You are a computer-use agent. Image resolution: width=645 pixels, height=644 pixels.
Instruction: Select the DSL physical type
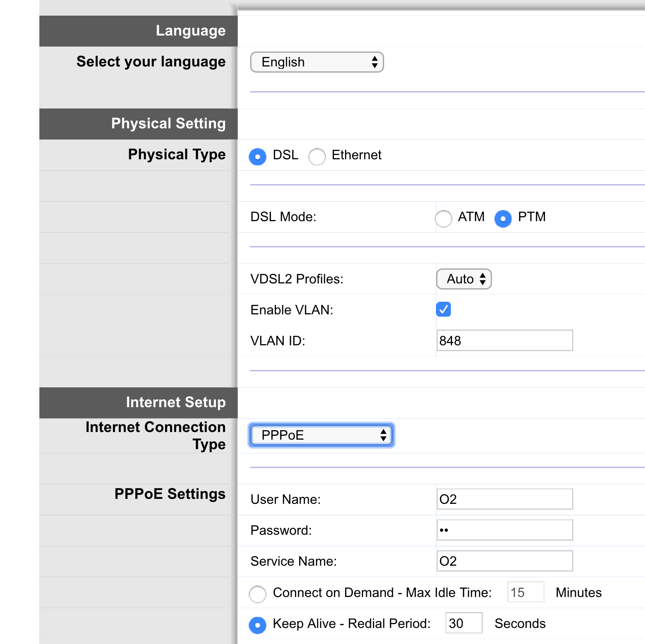258,157
